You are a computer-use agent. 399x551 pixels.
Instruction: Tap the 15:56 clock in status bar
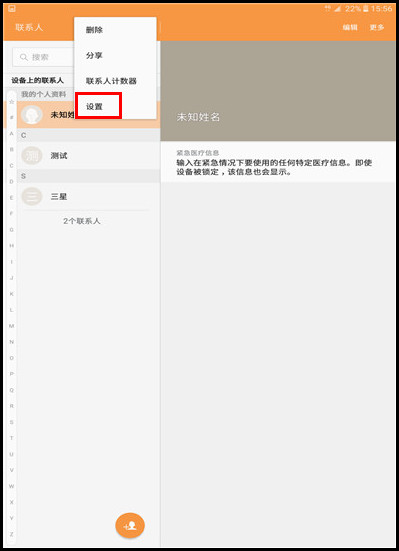coord(381,9)
